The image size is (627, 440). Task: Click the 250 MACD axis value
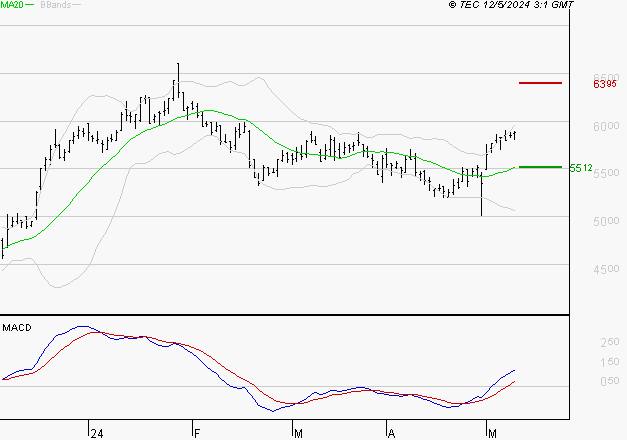(610, 342)
